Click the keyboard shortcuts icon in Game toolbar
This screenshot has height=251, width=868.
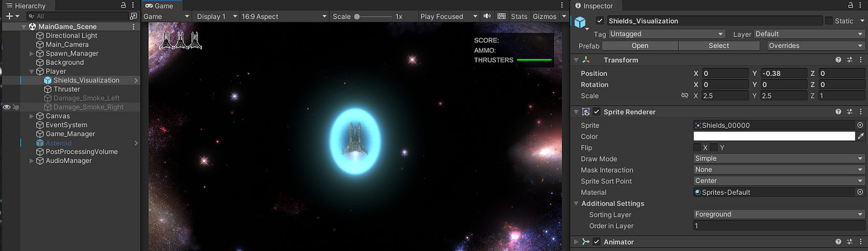point(502,16)
